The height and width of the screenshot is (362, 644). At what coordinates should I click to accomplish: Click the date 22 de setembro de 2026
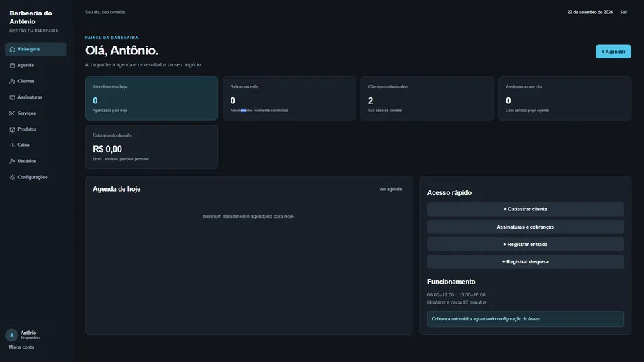(x=590, y=12)
